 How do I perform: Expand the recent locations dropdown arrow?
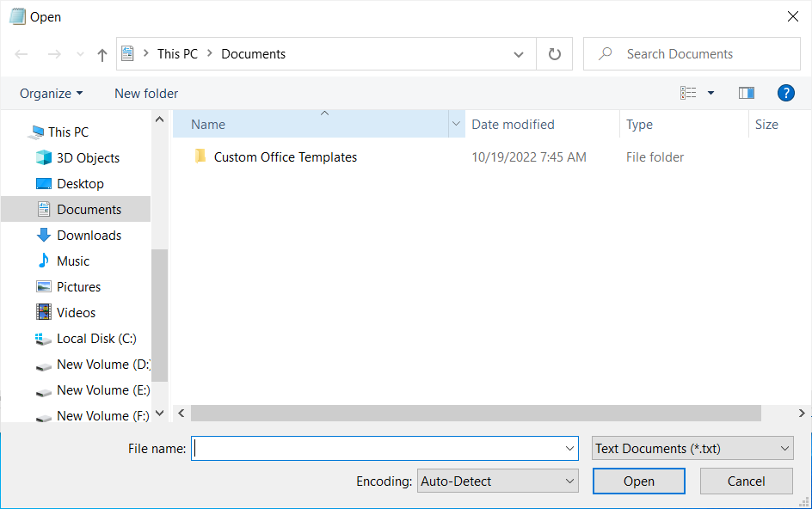click(x=79, y=54)
